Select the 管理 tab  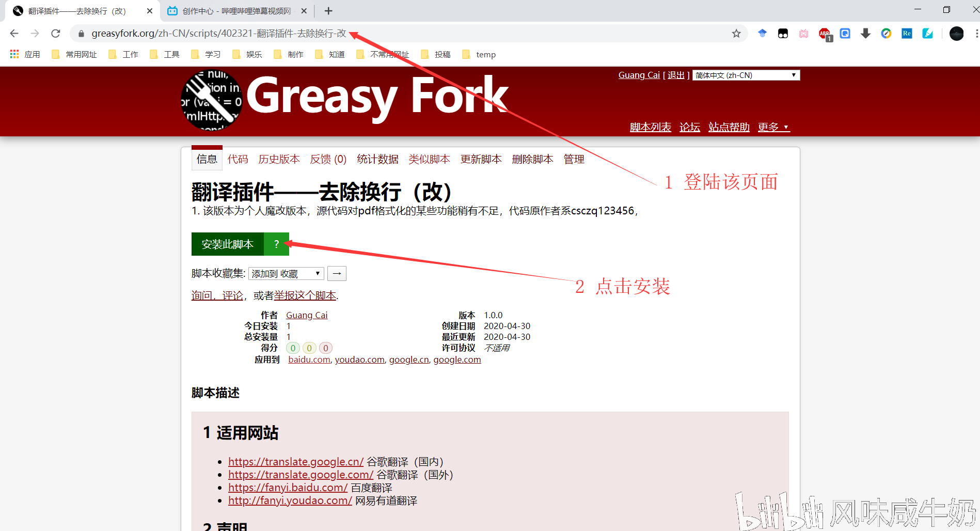574,159
